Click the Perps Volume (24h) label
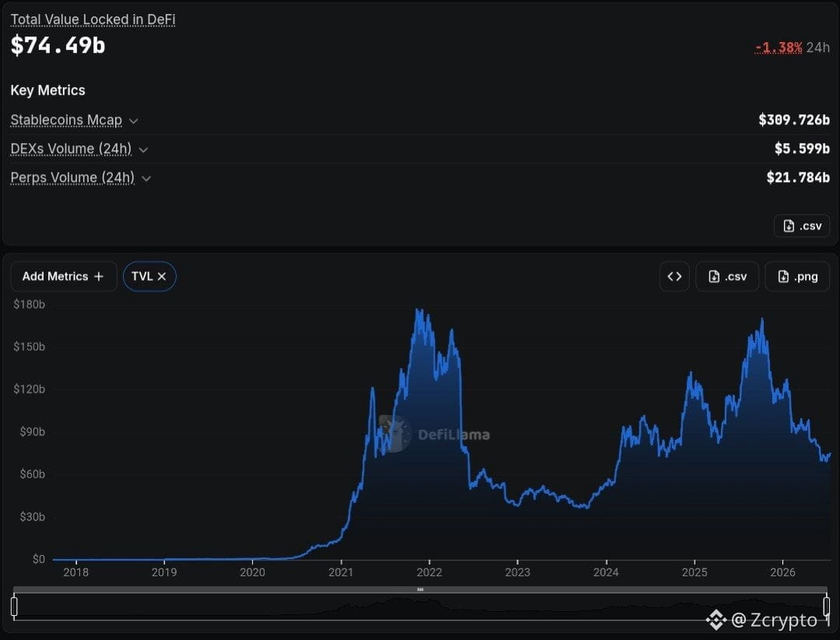Viewport: 840px width, 640px height. pos(72,177)
